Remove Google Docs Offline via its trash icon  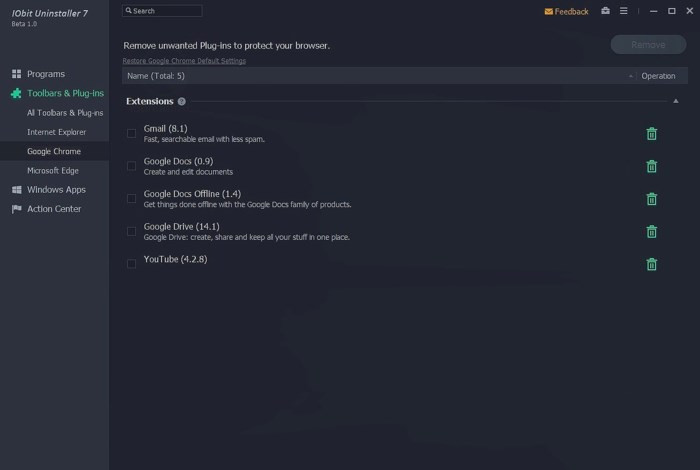point(651,199)
